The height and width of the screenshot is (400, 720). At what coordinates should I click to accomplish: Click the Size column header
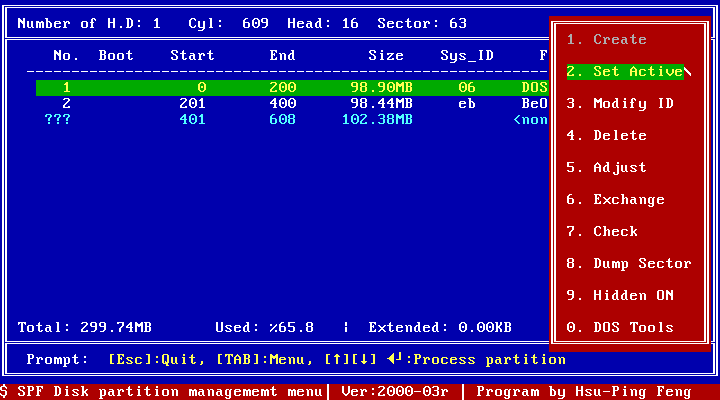(x=386, y=56)
